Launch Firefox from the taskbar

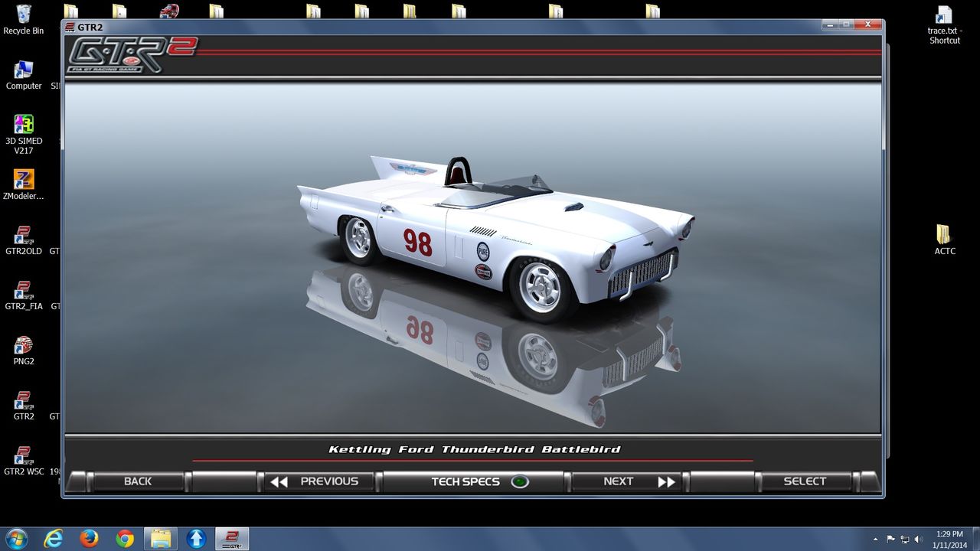(x=89, y=539)
